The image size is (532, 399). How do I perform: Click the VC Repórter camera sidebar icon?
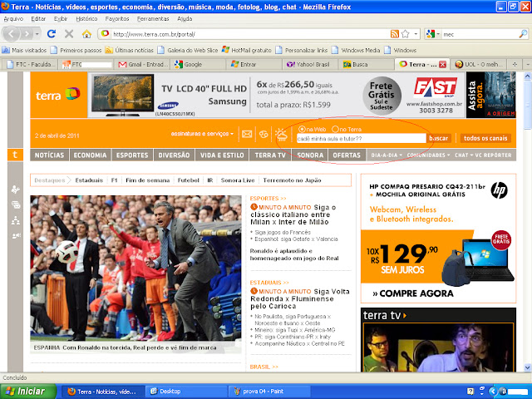click(16, 236)
